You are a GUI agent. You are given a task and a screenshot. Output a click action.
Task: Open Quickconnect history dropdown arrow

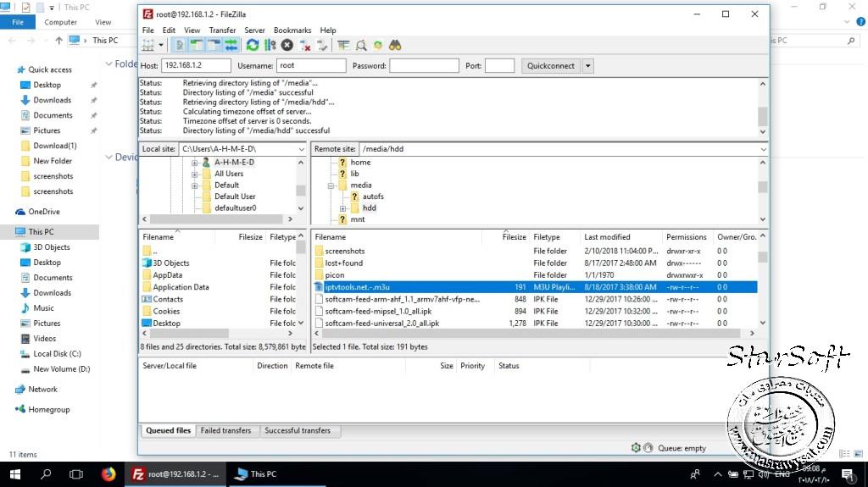(x=588, y=66)
